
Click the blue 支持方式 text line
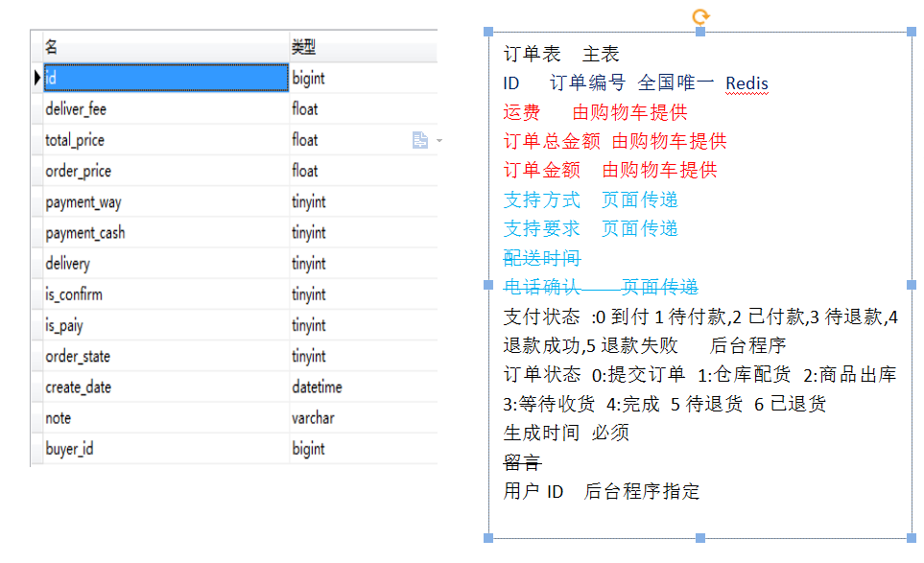[x=590, y=199]
